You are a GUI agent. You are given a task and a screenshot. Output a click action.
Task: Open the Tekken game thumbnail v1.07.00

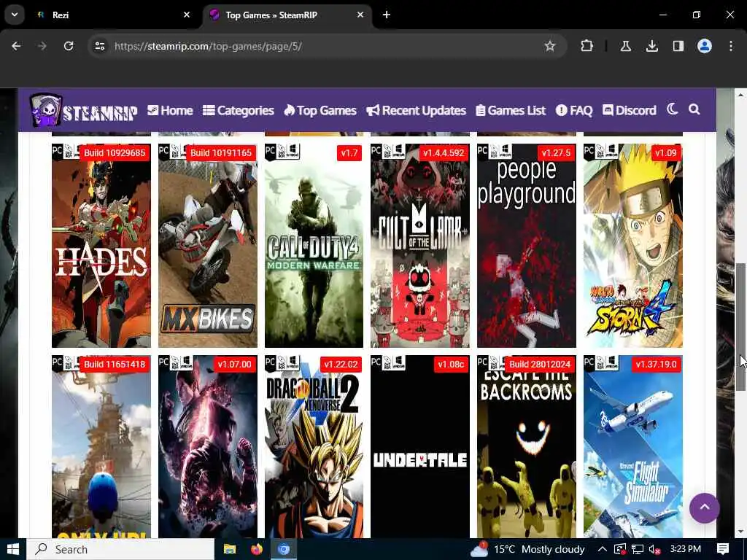pyautogui.click(x=208, y=447)
